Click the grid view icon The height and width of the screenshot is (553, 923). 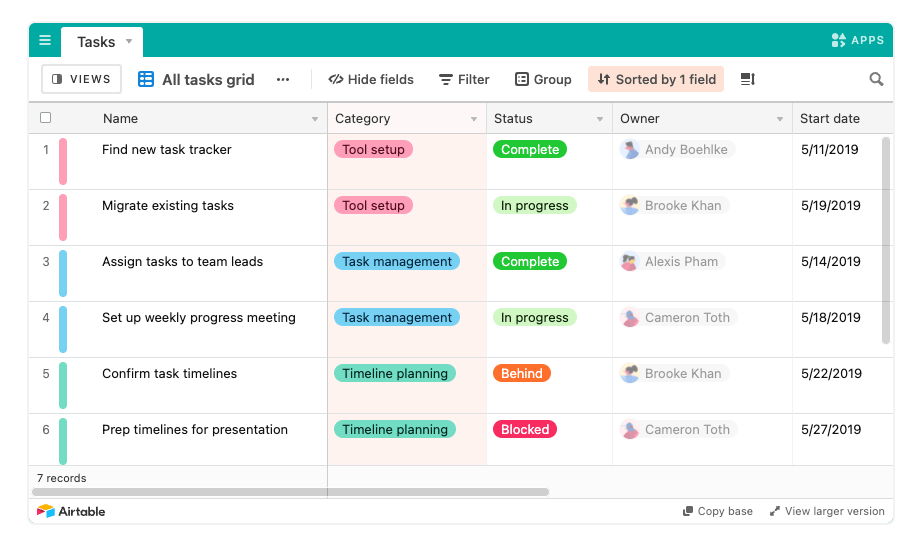[x=146, y=80]
